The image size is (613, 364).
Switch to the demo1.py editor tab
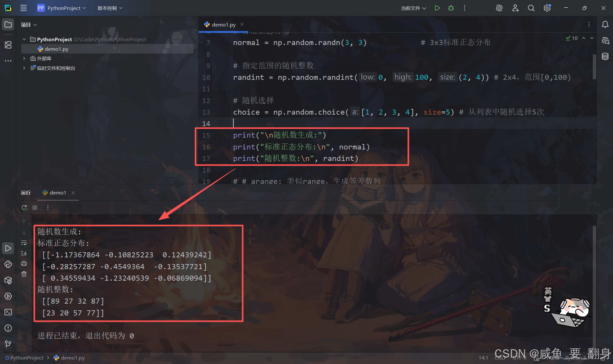223,25
